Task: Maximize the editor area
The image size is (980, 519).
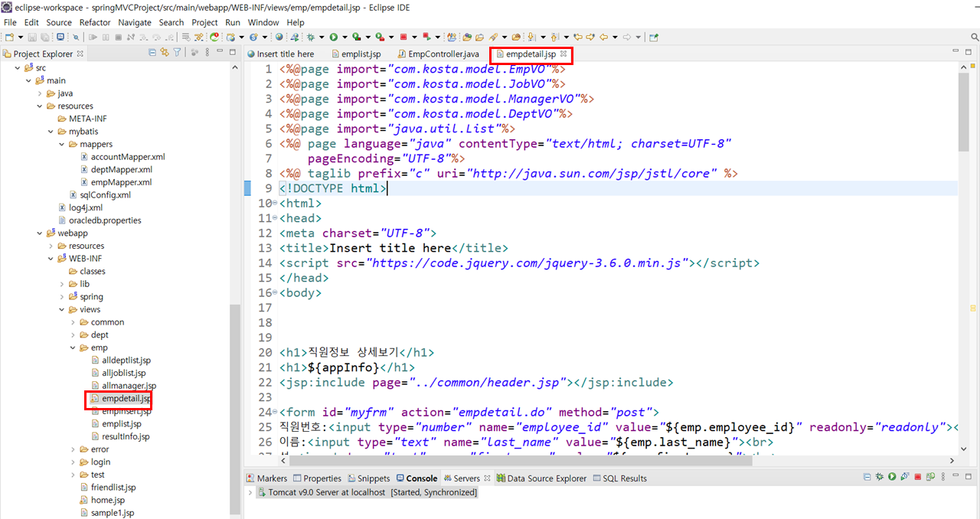Action: coord(969,52)
